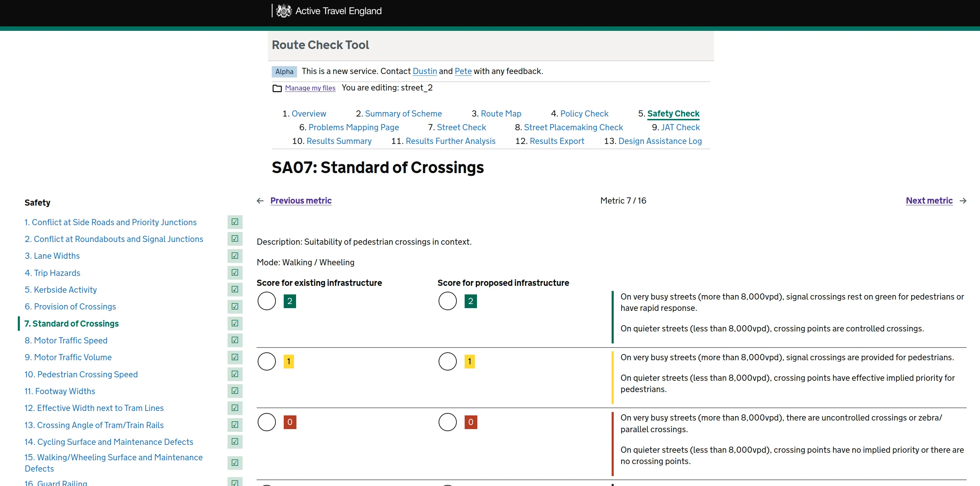This screenshot has width=980, height=486.
Task: Click checkmark icon beside Motor Traffic Speed
Action: pyautogui.click(x=235, y=340)
